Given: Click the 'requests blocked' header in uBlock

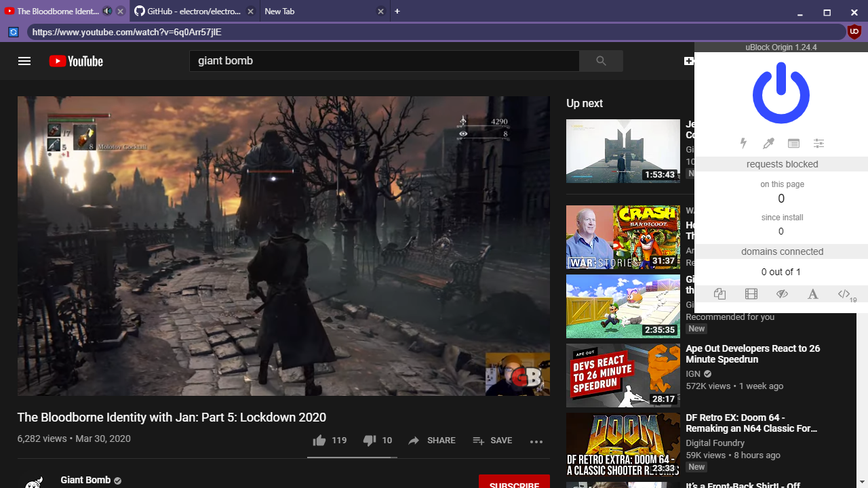Looking at the screenshot, I should click(781, 164).
